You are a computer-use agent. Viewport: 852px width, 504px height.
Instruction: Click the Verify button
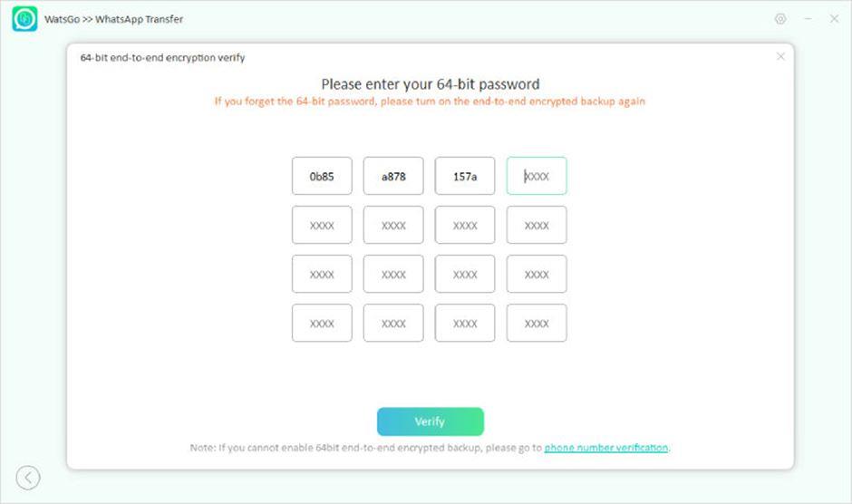(x=431, y=422)
